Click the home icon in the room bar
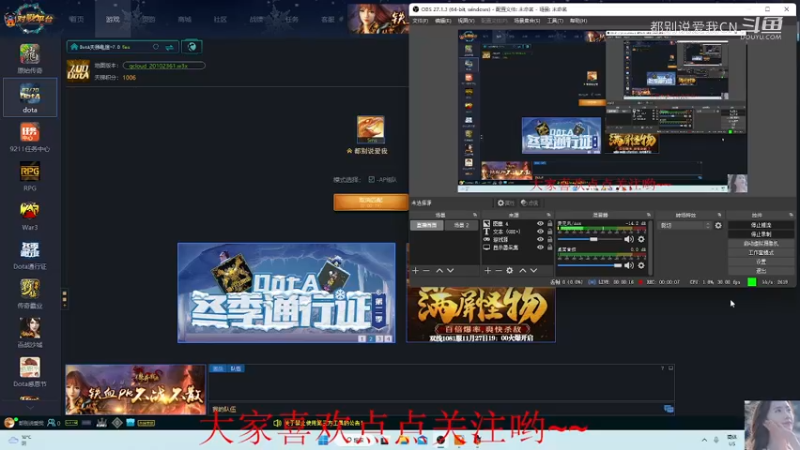Image resolution: width=800 pixels, height=450 pixels. pyautogui.click(x=74, y=47)
